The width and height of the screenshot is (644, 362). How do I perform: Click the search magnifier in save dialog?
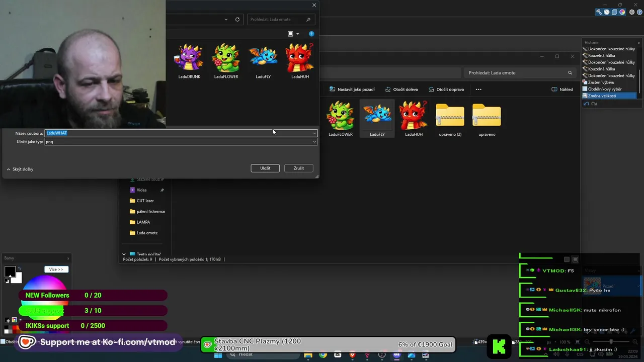(308, 20)
